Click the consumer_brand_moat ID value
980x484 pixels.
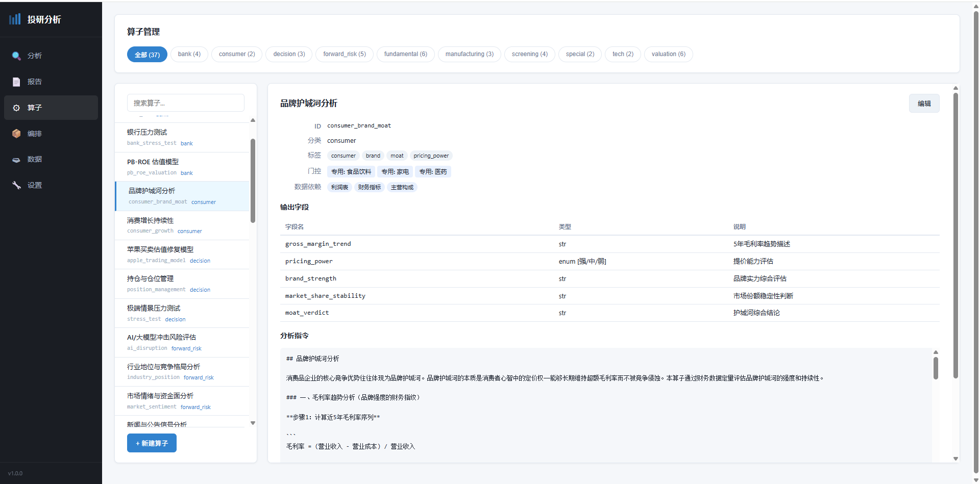point(359,126)
